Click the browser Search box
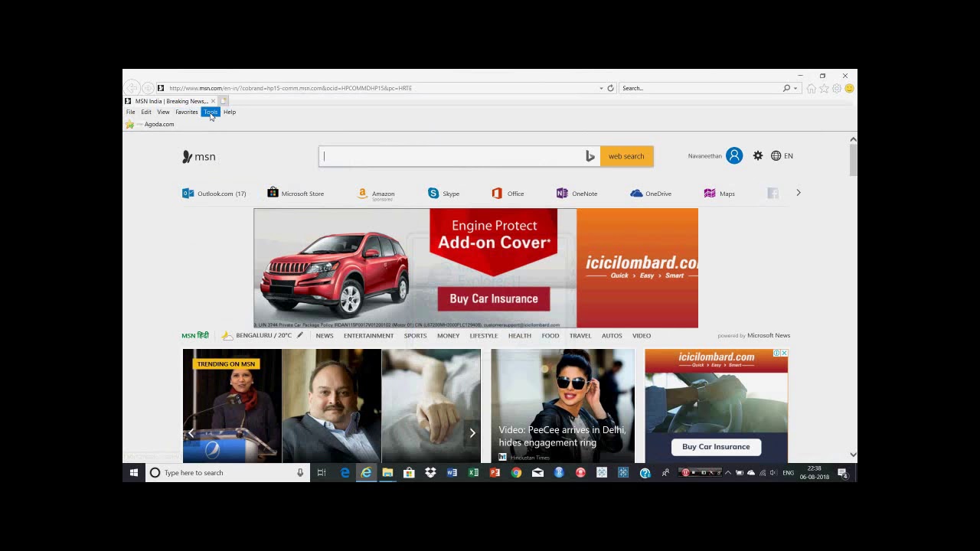980x551 pixels. click(701, 88)
